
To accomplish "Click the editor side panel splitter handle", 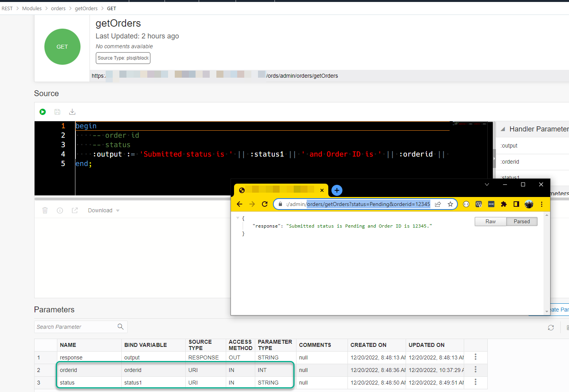I will pyautogui.click(x=494, y=159).
